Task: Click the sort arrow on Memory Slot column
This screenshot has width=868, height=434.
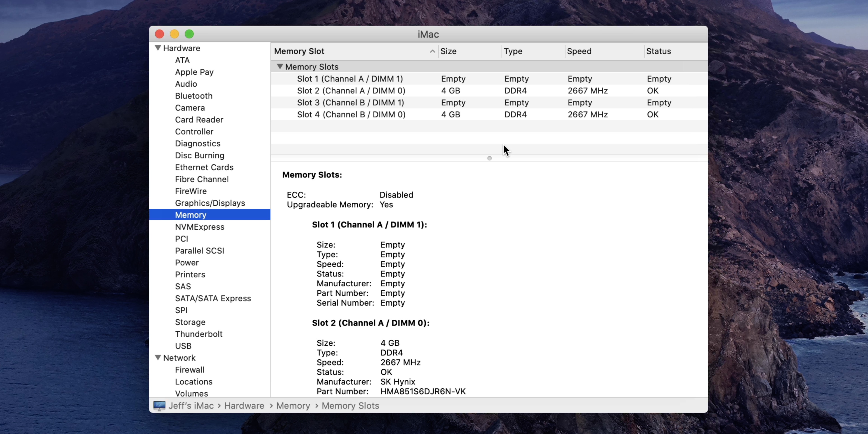Action: coord(432,51)
